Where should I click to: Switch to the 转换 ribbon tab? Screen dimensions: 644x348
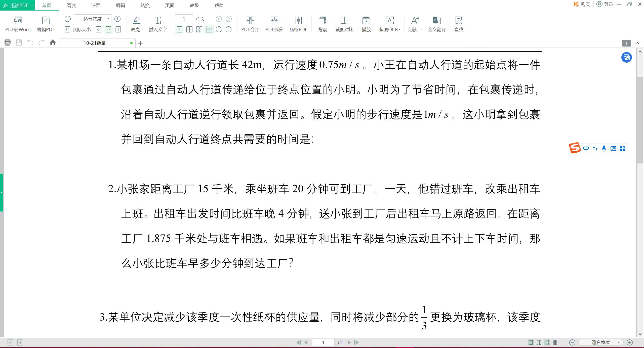point(145,5)
